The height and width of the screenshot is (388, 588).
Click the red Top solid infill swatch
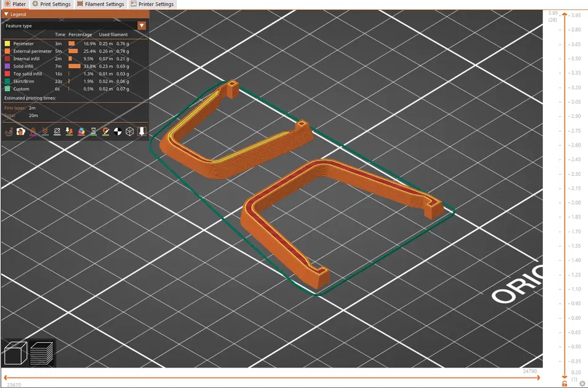(7, 74)
